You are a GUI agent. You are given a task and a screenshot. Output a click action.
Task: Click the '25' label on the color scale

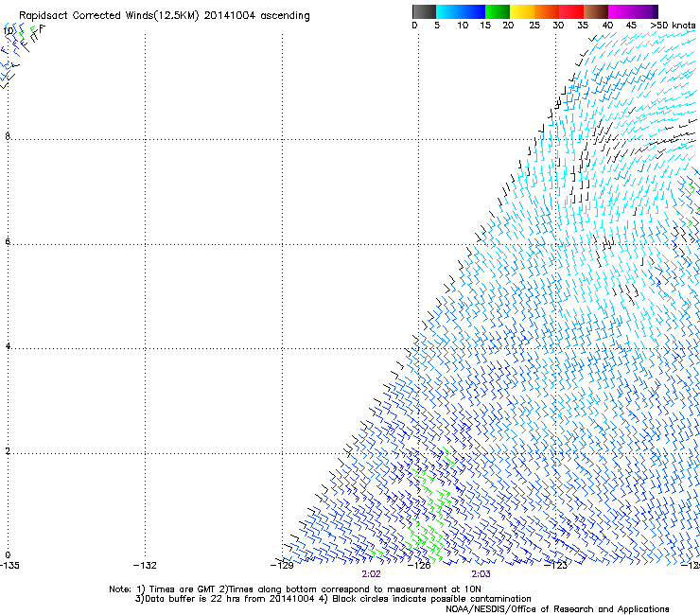[x=534, y=25]
